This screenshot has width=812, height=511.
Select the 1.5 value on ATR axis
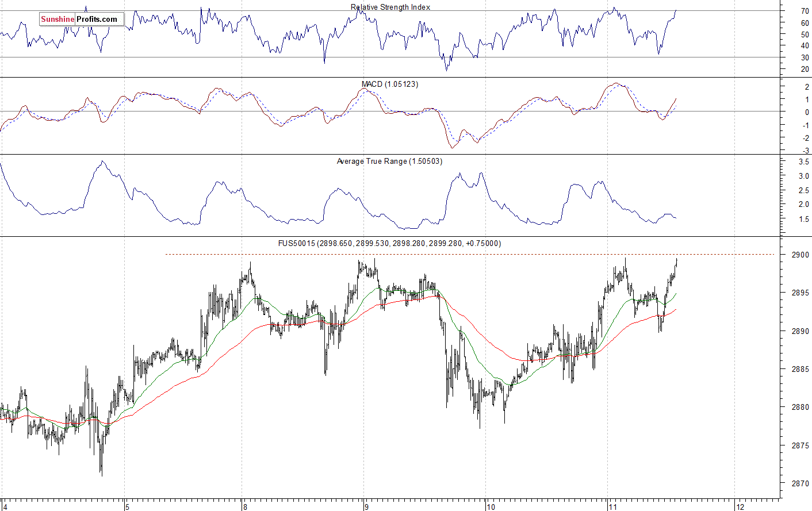(803, 219)
